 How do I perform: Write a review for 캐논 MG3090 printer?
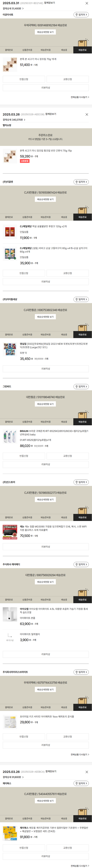pyautogui.click(x=46, y=547)
